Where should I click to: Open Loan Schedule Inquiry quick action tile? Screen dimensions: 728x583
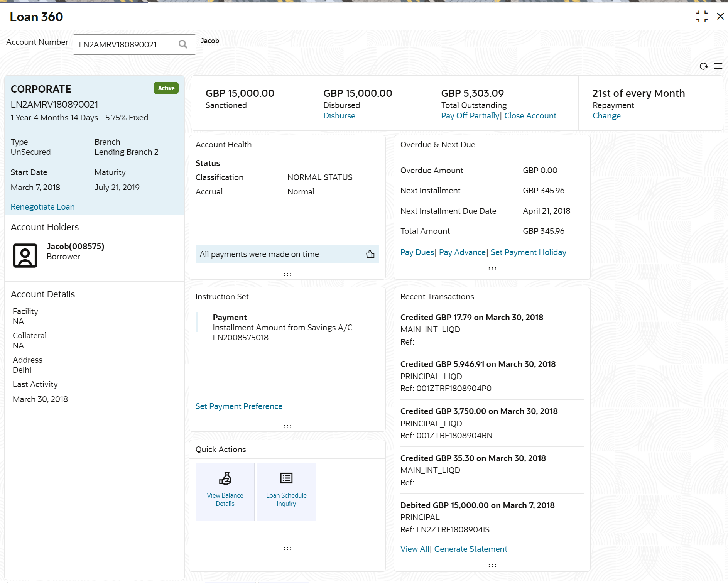286,492
